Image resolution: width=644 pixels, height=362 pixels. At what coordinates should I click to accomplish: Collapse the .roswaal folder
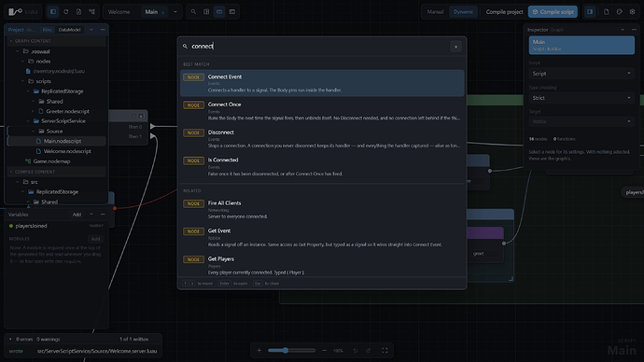click(17, 51)
